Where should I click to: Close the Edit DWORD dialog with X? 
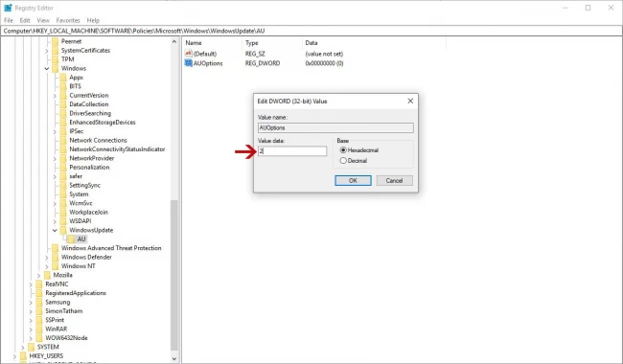[410, 102]
